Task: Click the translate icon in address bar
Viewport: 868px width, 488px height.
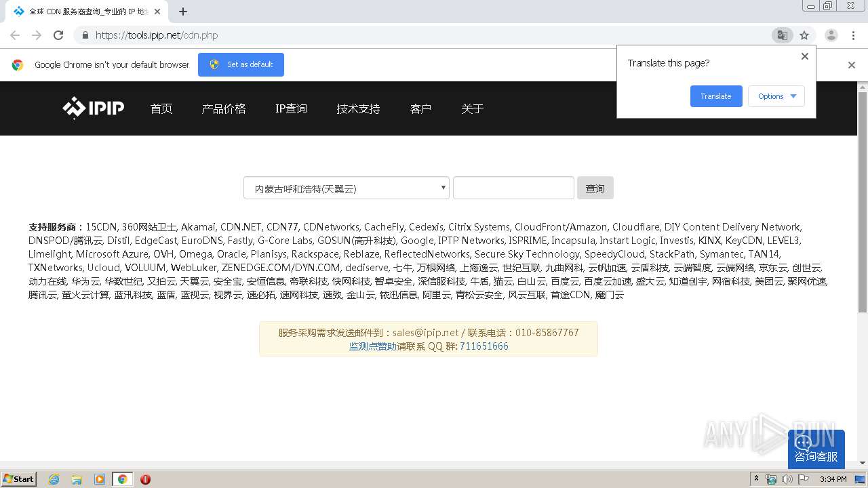Action: (x=783, y=35)
